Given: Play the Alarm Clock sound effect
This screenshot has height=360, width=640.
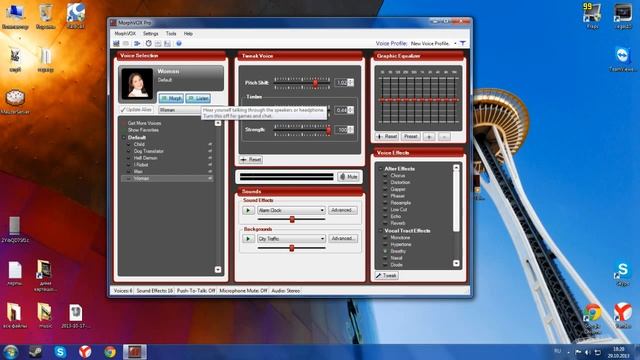Looking at the screenshot, I should pos(248,210).
